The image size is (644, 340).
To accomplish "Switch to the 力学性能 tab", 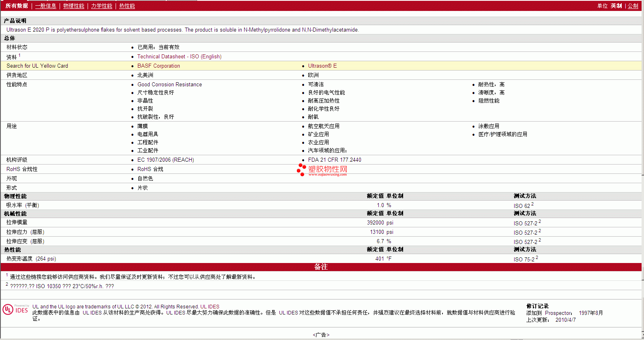I will [102, 6].
